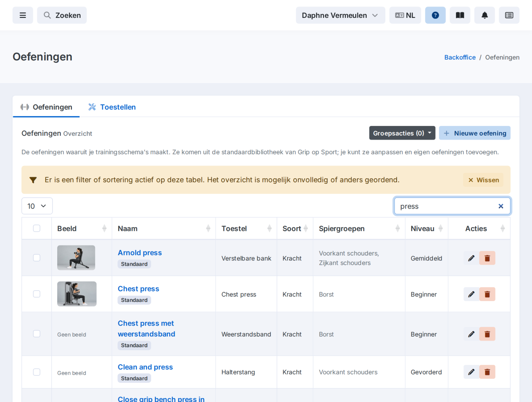Edit the Arnold press exercise
Screen dimensions: 532x402
pyautogui.click(x=471, y=258)
